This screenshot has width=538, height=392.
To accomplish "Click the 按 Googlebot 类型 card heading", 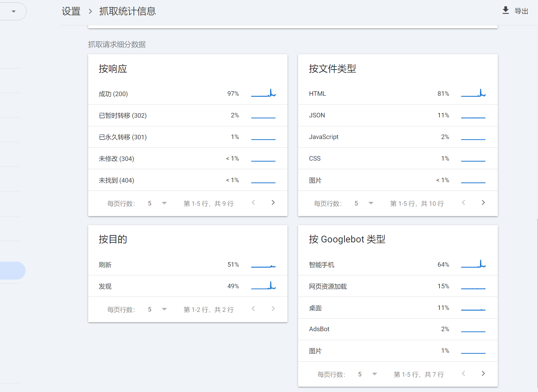I will [347, 239].
